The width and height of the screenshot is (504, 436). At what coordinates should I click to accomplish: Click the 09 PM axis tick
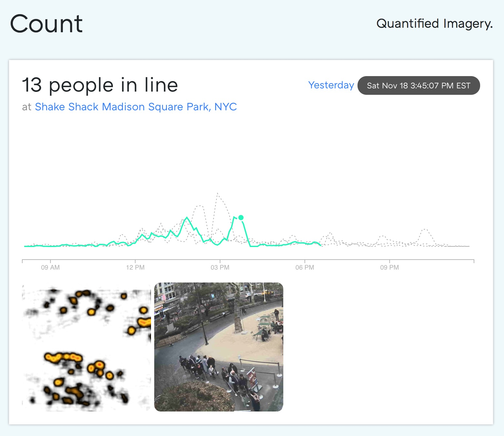tap(389, 267)
